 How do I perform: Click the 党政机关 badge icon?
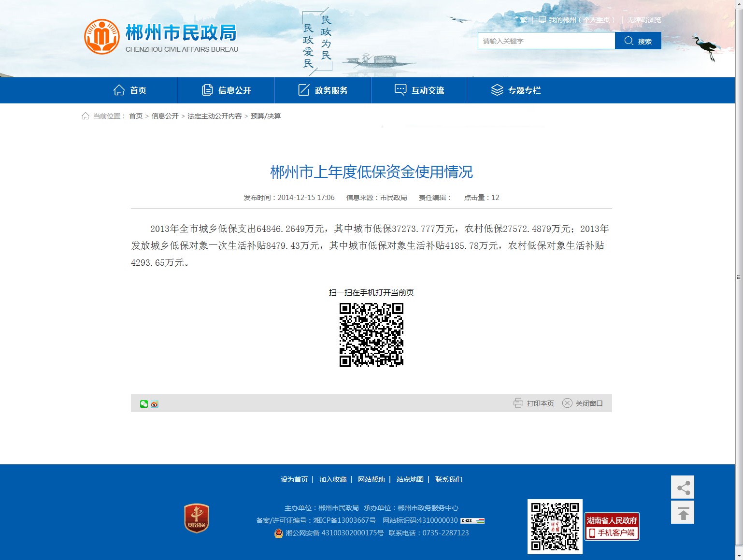coord(197,518)
